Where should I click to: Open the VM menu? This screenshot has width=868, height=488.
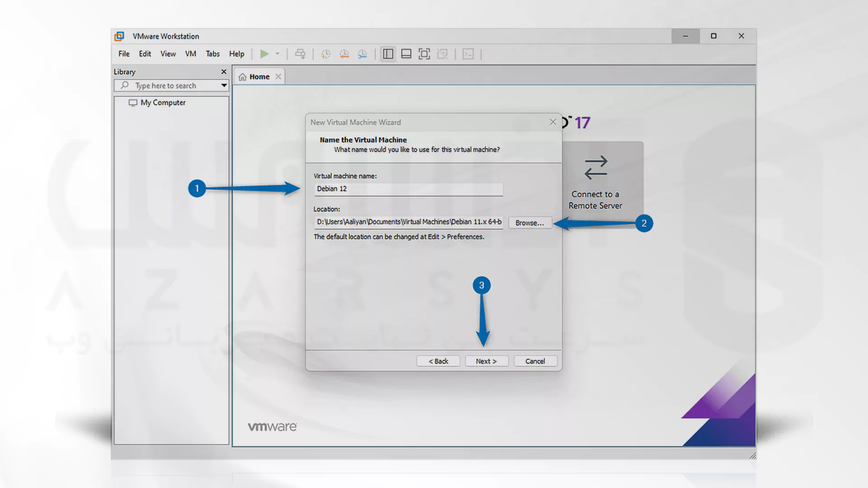[x=191, y=54]
